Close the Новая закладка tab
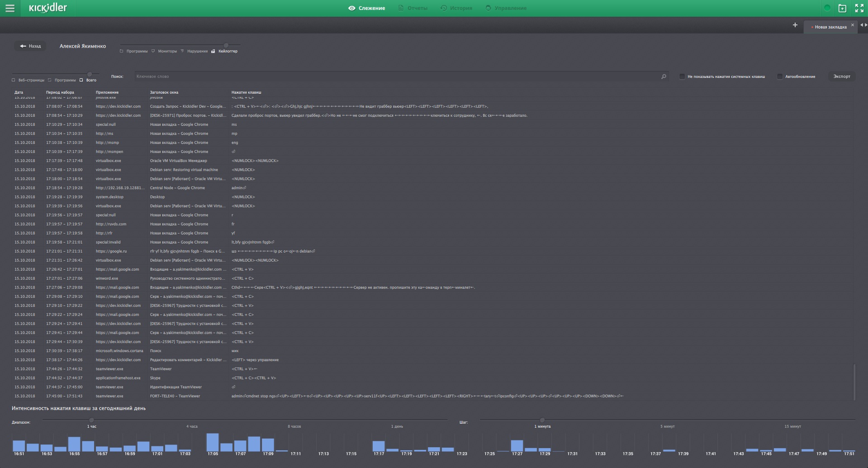The height and width of the screenshot is (468, 868). pos(853,25)
